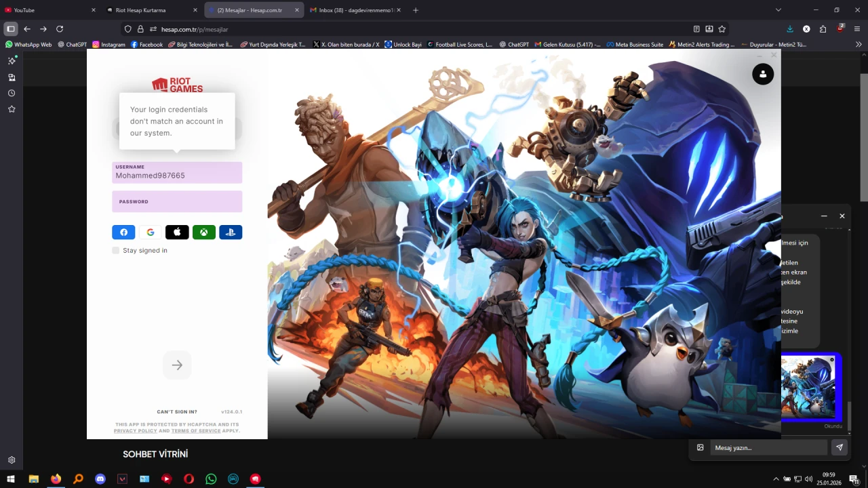Open the Instagram bookmark
Screen dimensions: 868x488
(109, 45)
